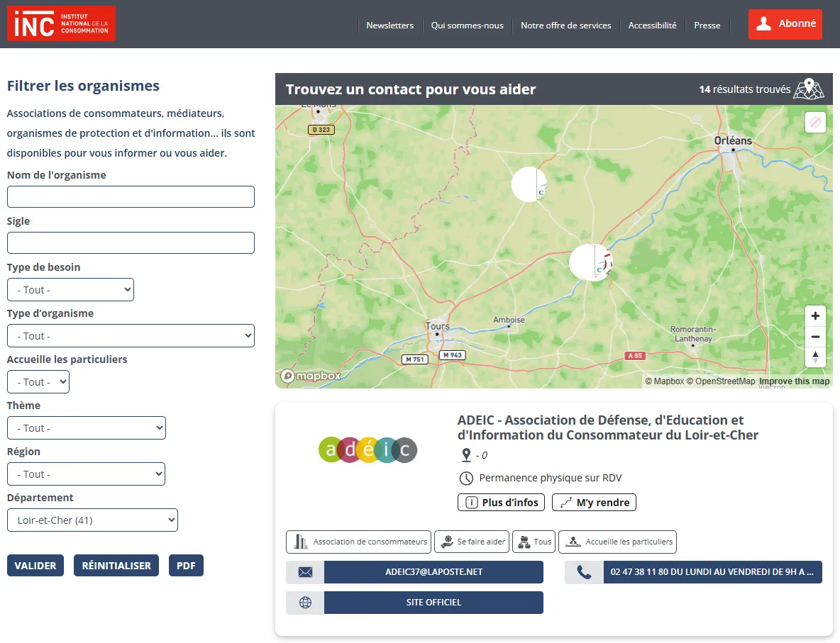
Task: Open the Région dropdown
Action: [87, 474]
